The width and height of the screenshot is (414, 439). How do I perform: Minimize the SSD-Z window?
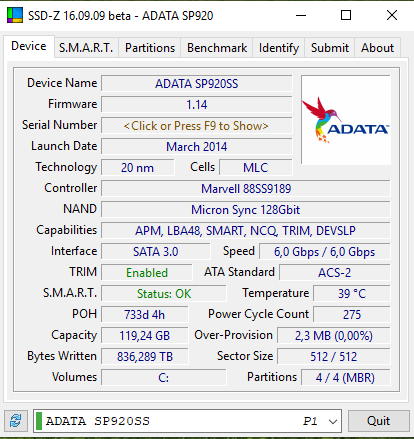[x=301, y=15]
